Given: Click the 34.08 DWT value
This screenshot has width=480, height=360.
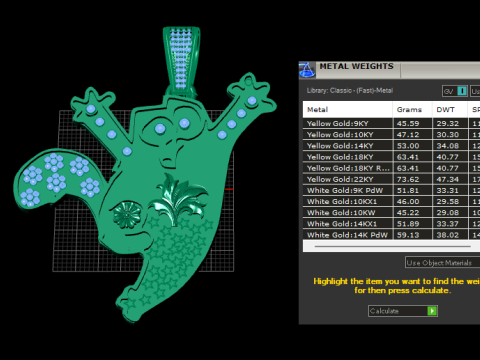Looking at the screenshot, I should tap(448, 146).
